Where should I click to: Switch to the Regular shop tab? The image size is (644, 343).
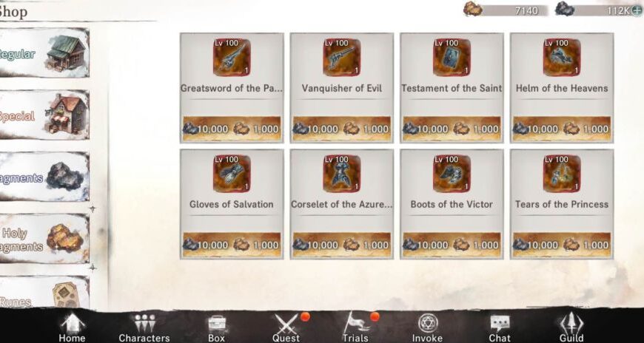(44, 53)
